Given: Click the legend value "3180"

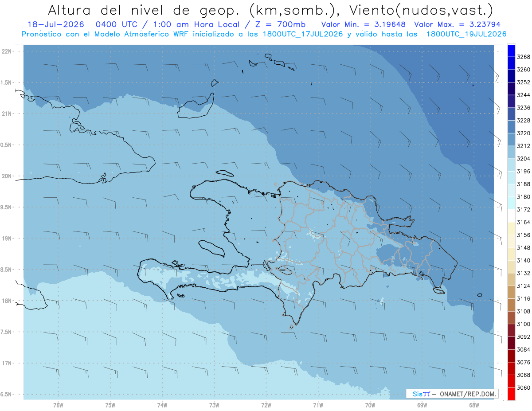Looking at the screenshot, I should 524,197.
